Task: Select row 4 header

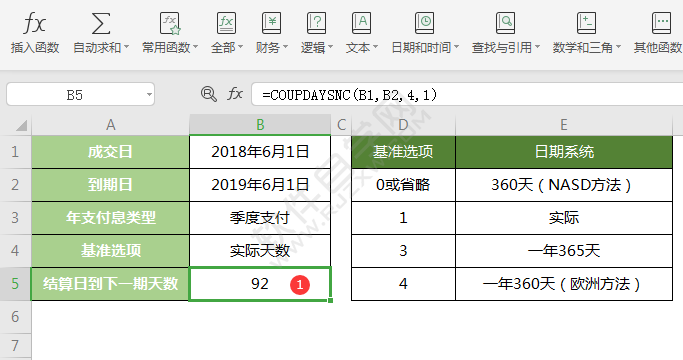Action: point(15,251)
